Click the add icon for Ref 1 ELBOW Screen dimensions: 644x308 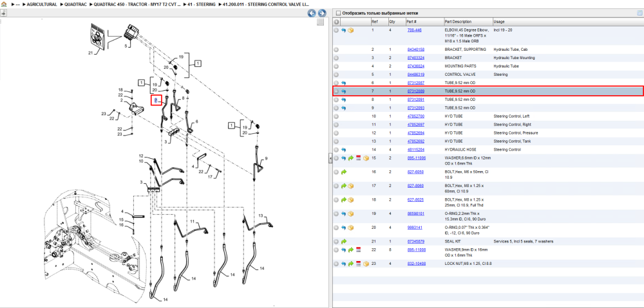(x=336, y=30)
